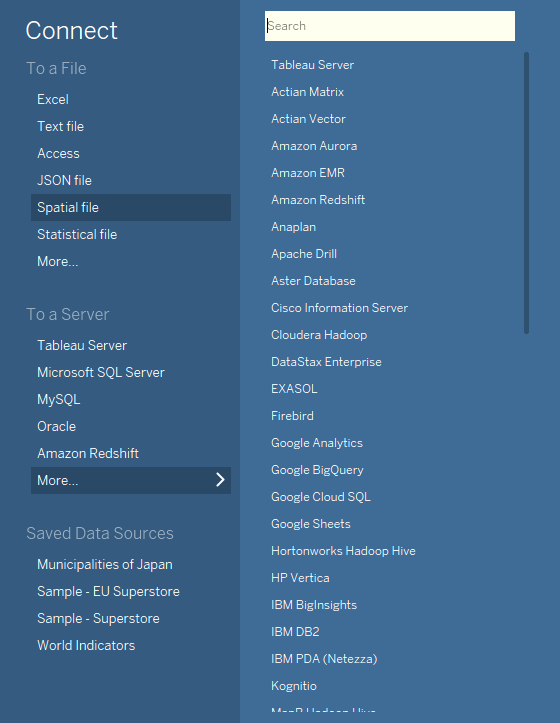Image resolution: width=560 pixels, height=723 pixels.
Task: Choose IBM DB2 from the list
Action: click(x=295, y=632)
